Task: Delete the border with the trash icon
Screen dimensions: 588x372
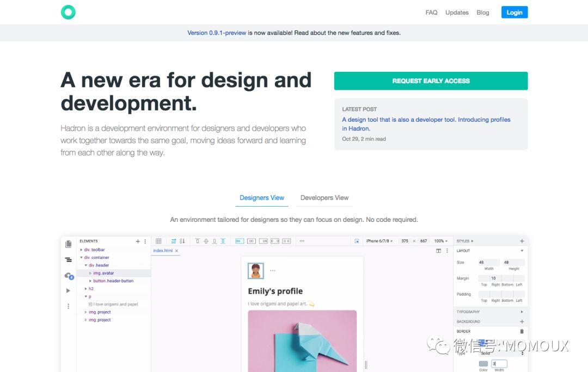Action: click(522, 331)
